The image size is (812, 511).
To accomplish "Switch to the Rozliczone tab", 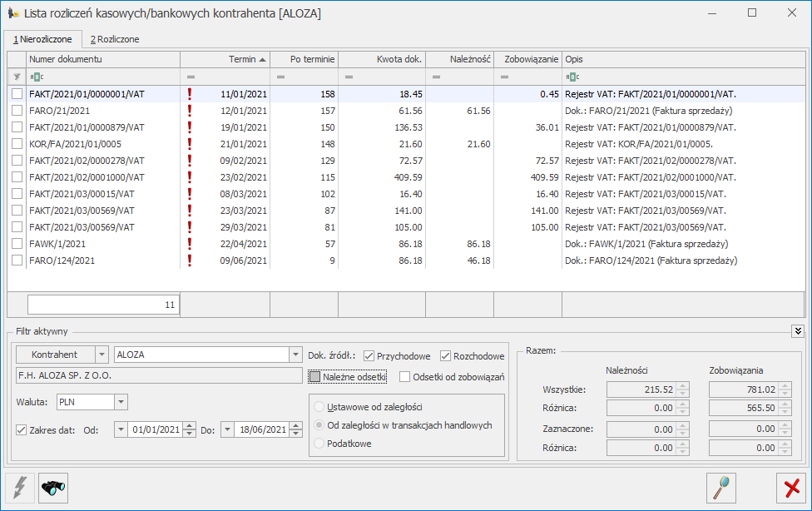I will [115, 39].
